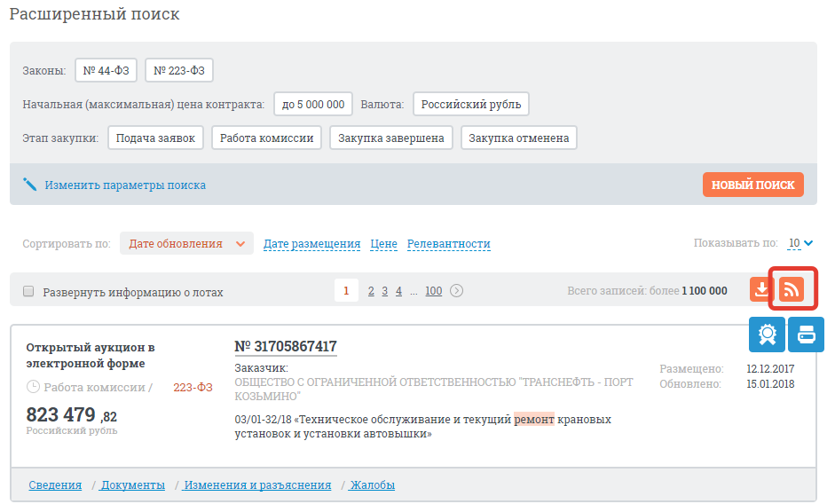Sort results by Релевантности
Image resolution: width=835 pixels, height=504 pixels.
pyautogui.click(x=448, y=244)
